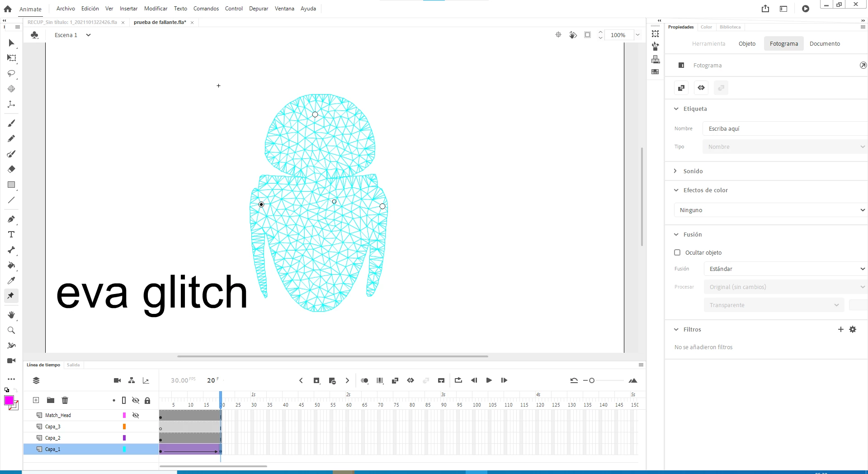This screenshot has height=474, width=868.
Task: Select the Zoom magnifier tool
Action: (11, 330)
